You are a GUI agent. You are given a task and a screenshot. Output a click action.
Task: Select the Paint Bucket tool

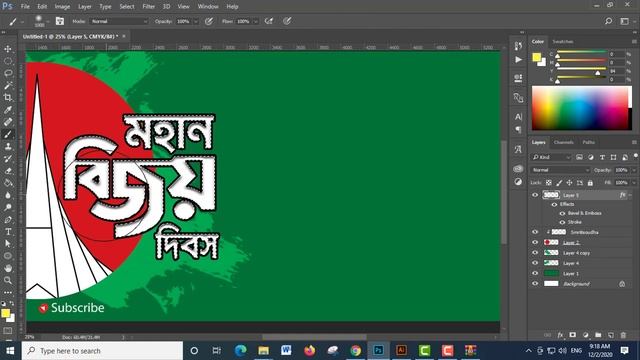[8, 183]
